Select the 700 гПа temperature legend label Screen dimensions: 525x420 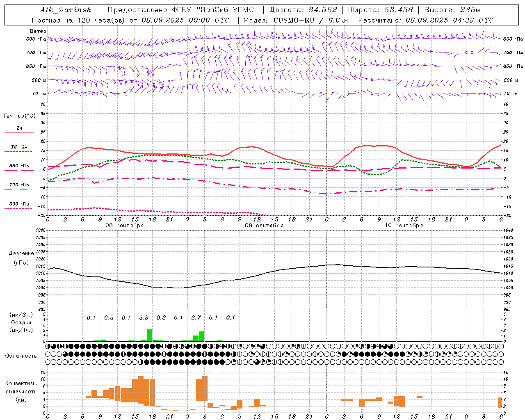(x=19, y=185)
